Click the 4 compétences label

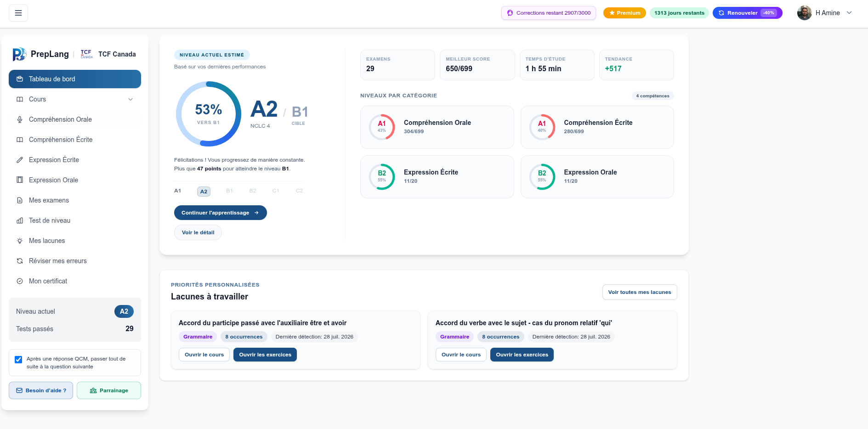coord(652,96)
